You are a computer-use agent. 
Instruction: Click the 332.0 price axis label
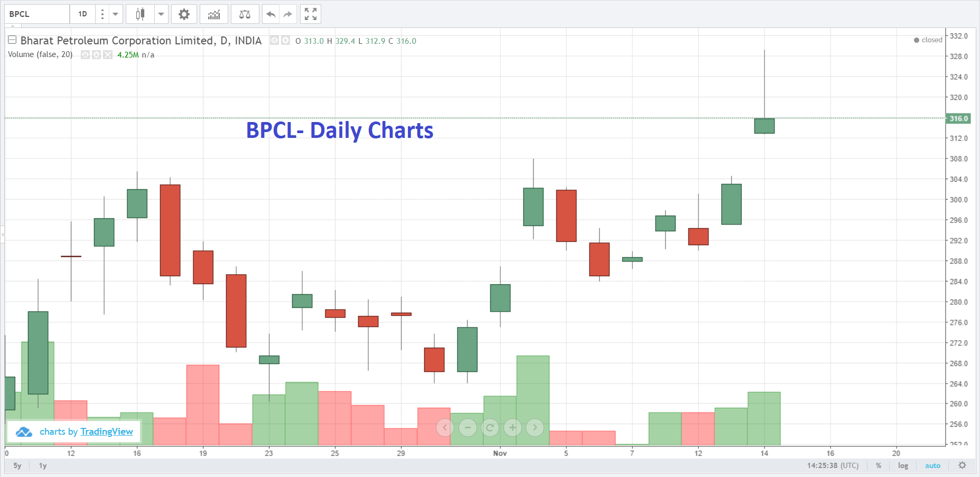tap(959, 36)
